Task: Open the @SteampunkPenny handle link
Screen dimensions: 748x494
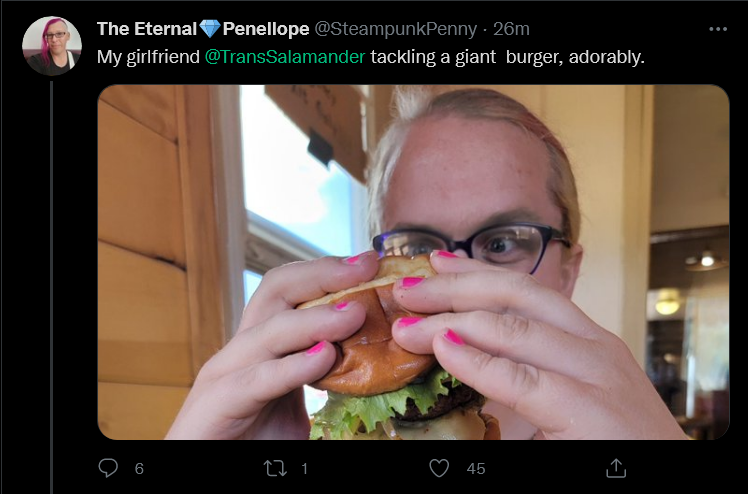Action: [395, 29]
